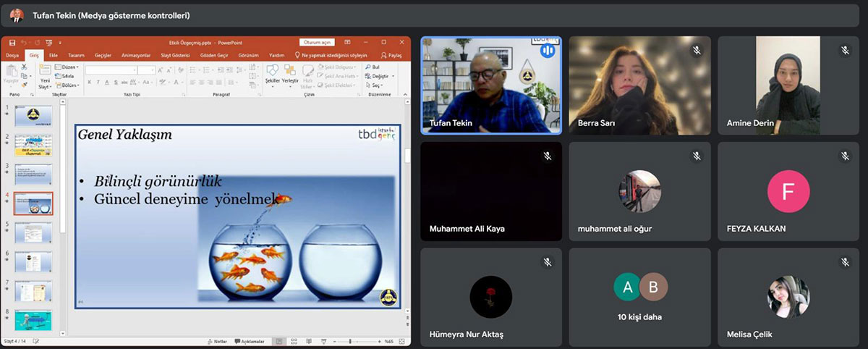Open the font name combo box

[x=110, y=70]
